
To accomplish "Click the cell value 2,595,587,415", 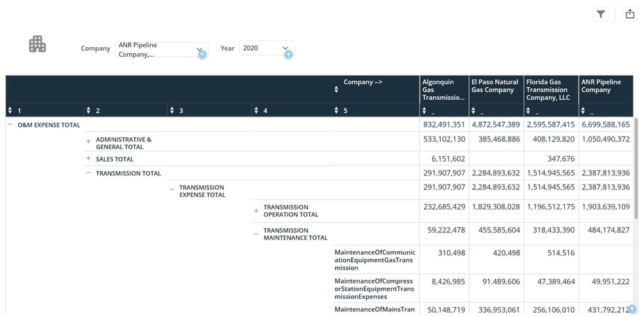I will coord(551,125).
